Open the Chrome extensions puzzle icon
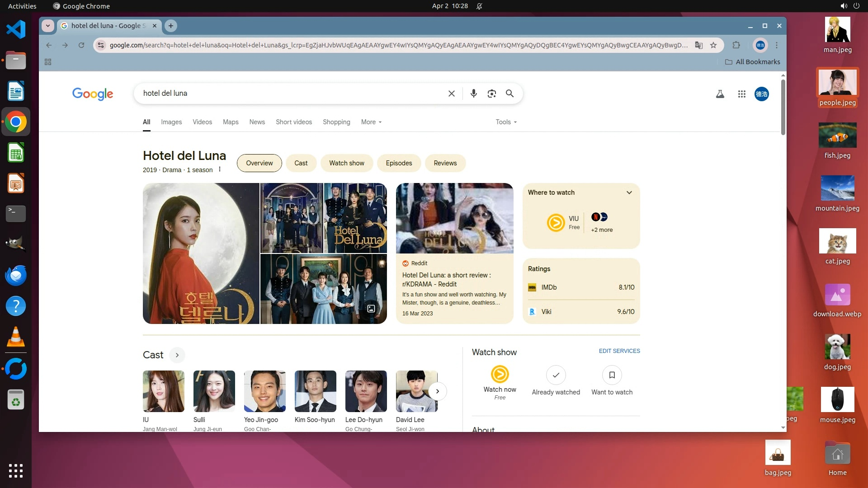868x488 pixels. (x=736, y=45)
